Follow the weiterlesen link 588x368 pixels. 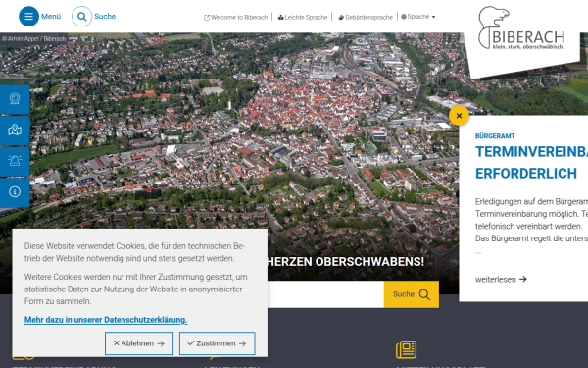pos(501,279)
